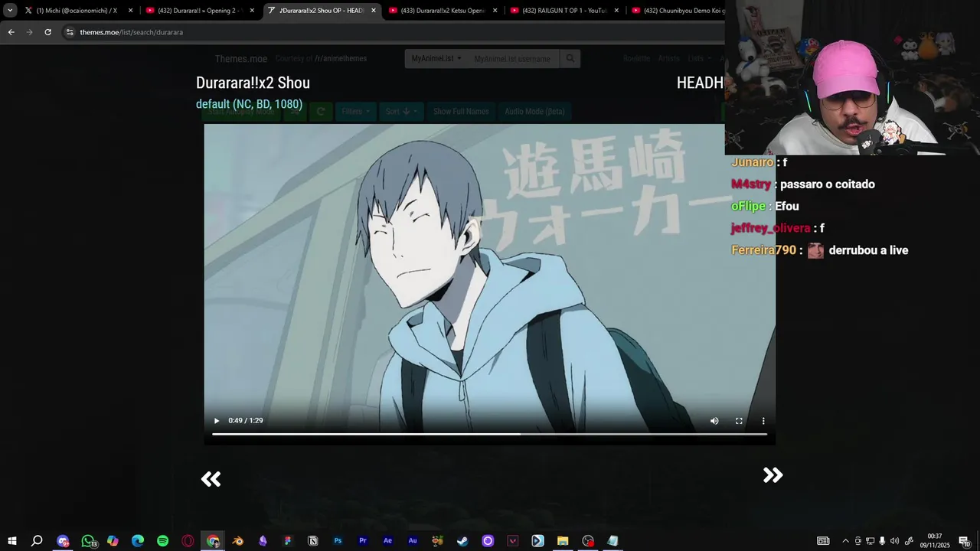980x551 pixels.
Task: Click the browser forward arrow
Action: [x=29, y=32]
